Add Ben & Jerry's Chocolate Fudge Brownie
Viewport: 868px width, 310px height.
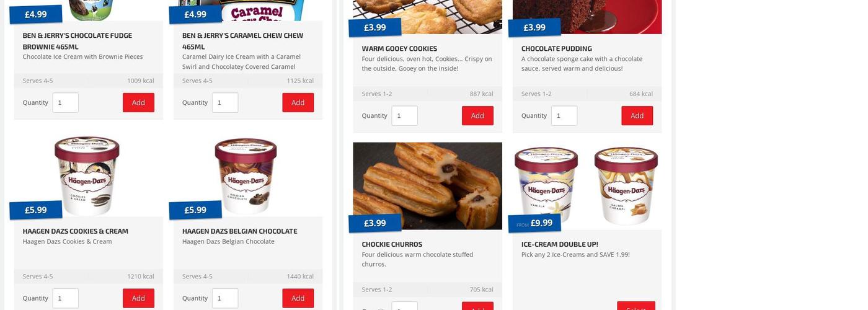point(138,102)
